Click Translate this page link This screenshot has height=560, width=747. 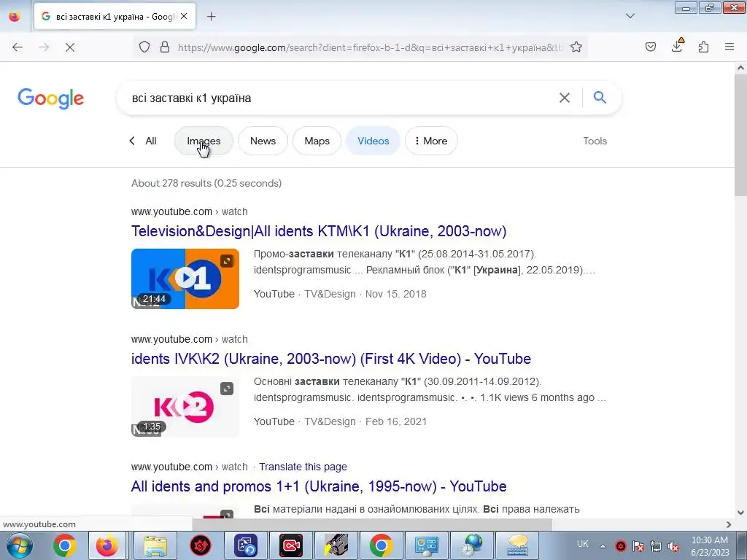tap(303, 467)
